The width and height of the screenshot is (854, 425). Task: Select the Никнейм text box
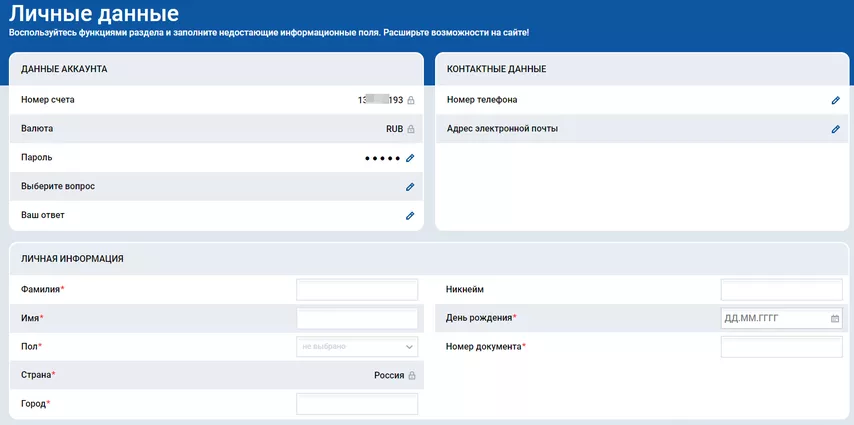coord(781,290)
